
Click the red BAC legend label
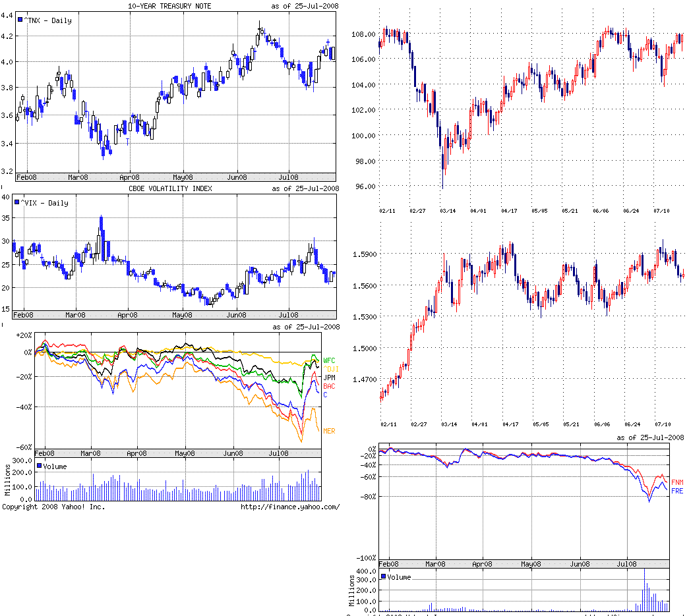pos(329,386)
